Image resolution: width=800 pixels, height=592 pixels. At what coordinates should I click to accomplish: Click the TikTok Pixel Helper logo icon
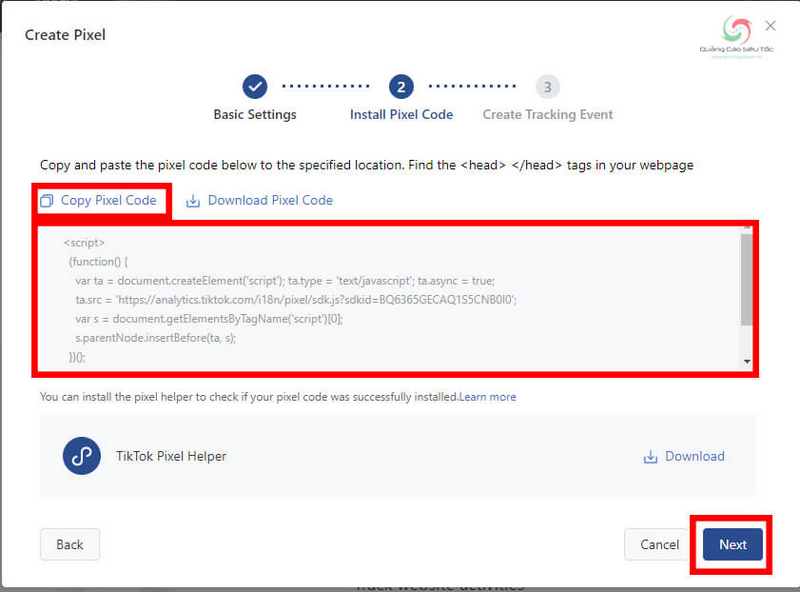pyautogui.click(x=82, y=456)
